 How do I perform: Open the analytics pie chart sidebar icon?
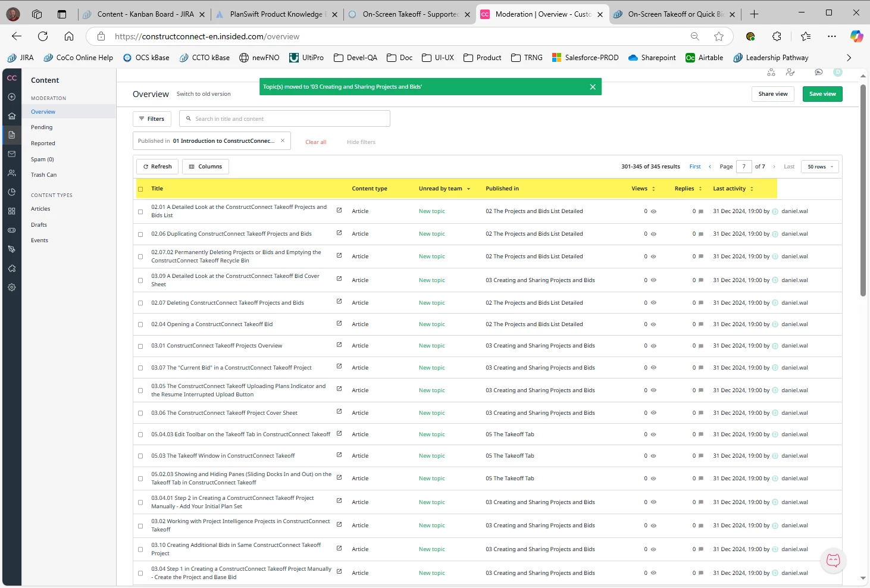[11, 192]
